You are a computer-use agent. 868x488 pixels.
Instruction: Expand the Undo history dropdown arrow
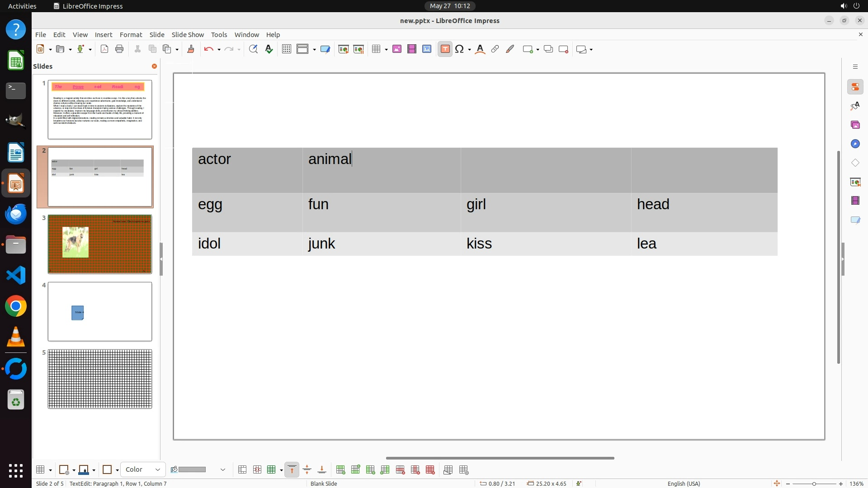pyautogui.click(x=219, y=49)
